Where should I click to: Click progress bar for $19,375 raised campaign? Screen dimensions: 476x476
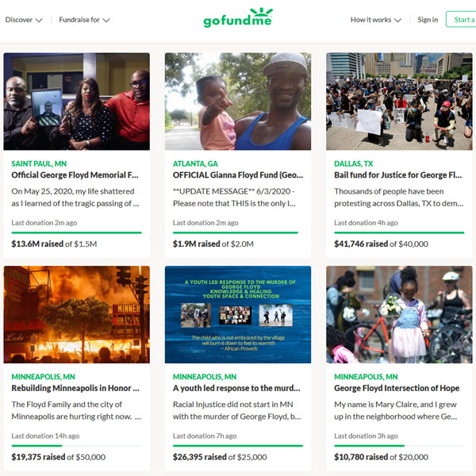pos(76,446)
